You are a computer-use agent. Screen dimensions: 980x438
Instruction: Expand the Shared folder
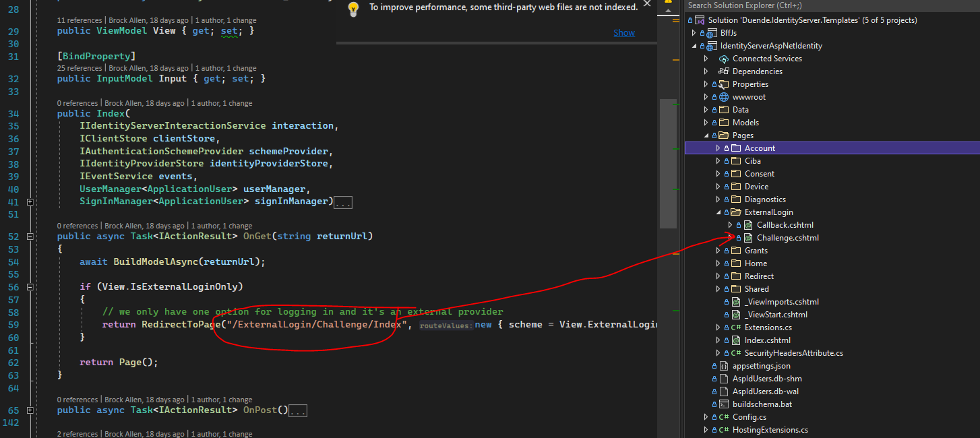718,289
